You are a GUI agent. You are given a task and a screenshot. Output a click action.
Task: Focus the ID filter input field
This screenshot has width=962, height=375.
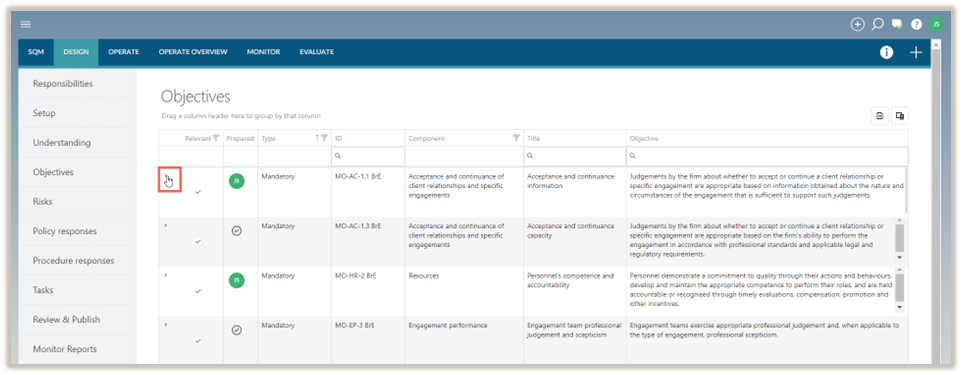pos(368,156)
